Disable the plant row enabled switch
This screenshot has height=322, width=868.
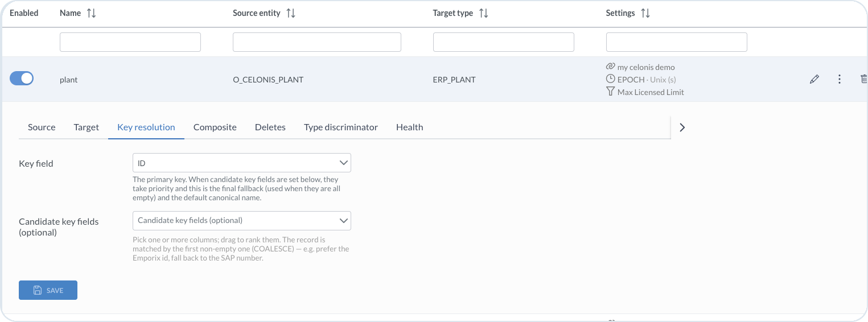[x=22, y=79]
